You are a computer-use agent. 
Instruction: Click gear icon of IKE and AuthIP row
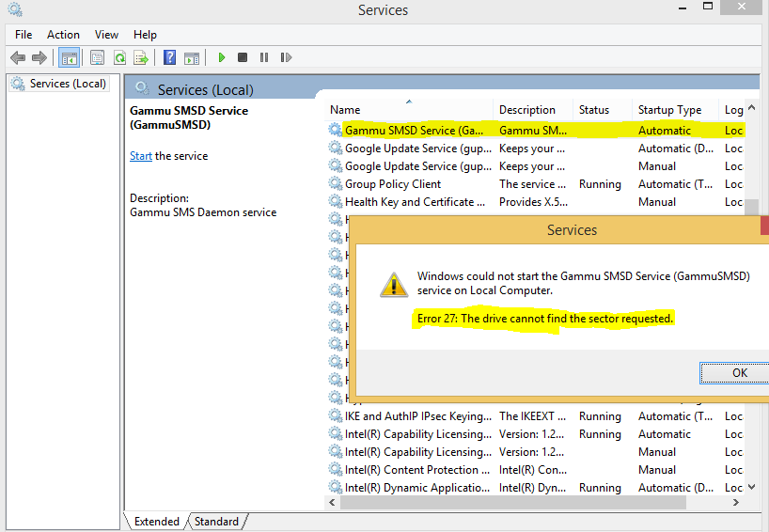(x=336, y=415)
